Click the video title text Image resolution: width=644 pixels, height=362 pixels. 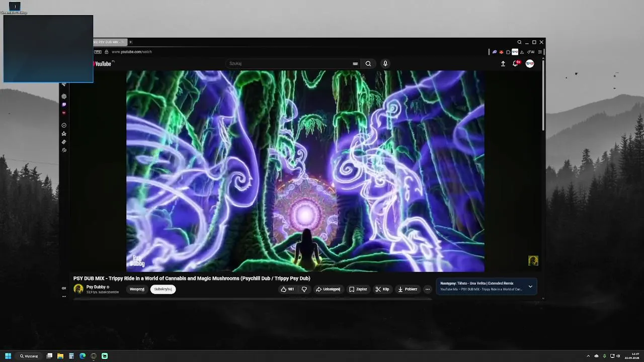point(192,278)
